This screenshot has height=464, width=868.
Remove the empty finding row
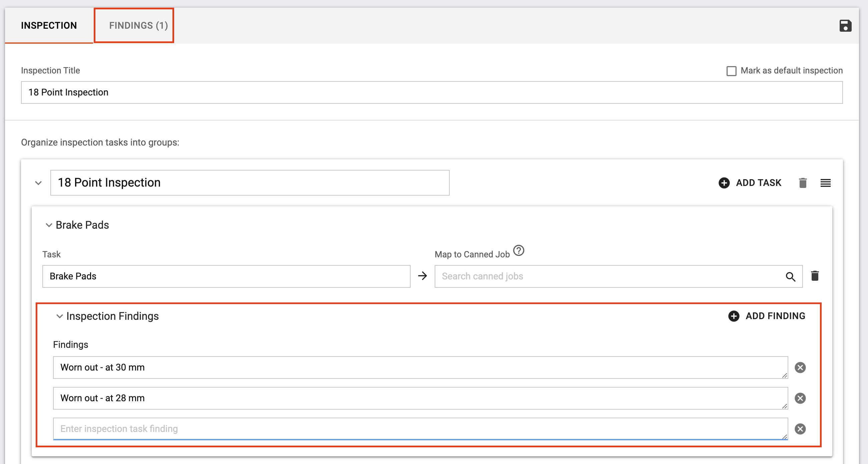(800, 429)
